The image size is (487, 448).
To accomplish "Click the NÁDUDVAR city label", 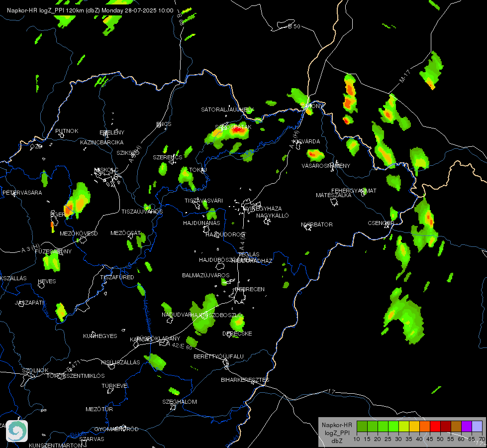I will coord(176,315).
